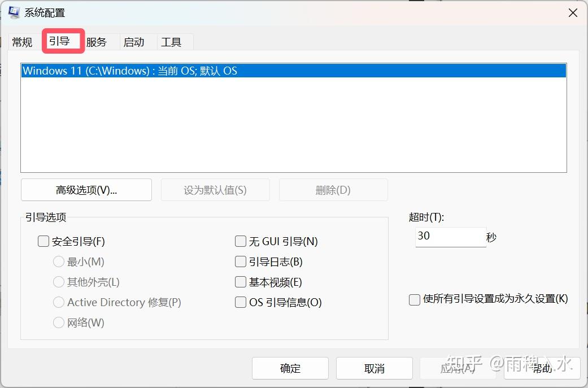Open 高级选项(V)... dialog

pyautogui.click(x=86, y=190)
